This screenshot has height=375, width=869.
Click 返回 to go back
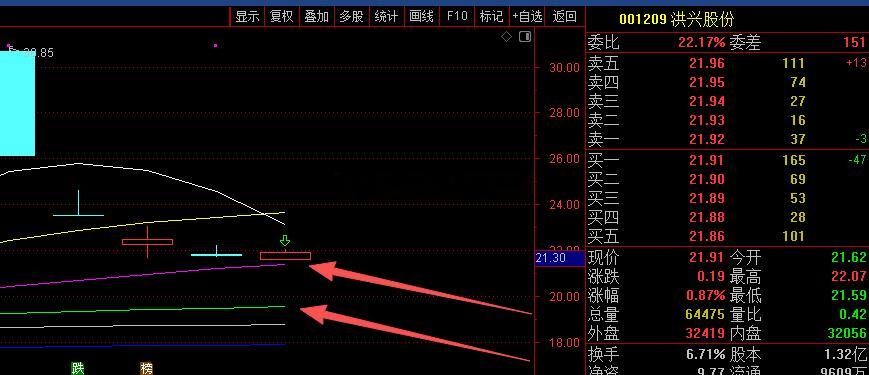coord(564,17)
